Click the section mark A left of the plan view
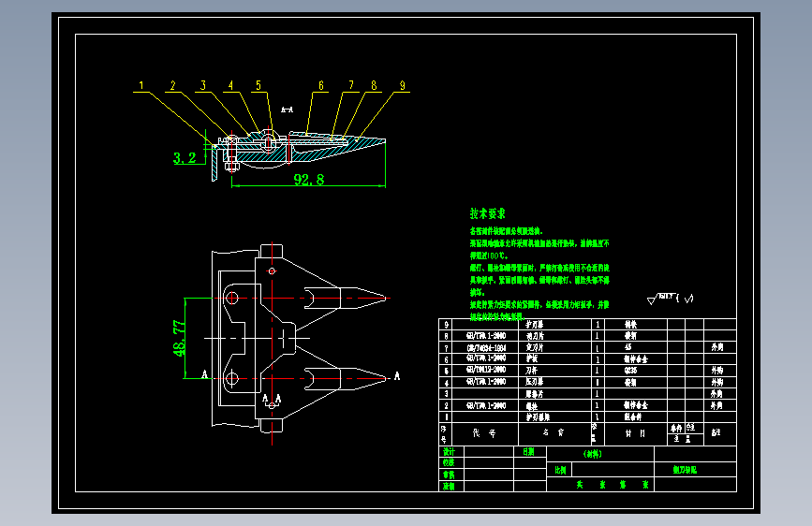 (x=204, y=373)
